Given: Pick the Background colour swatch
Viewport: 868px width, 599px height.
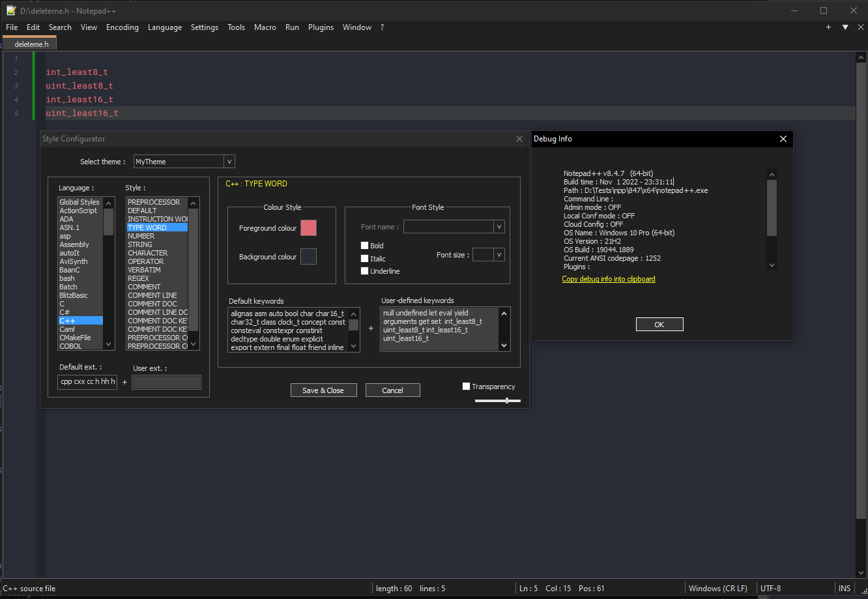Looking at the screenshot, I should pyautogui.click(x=308, y=257).
